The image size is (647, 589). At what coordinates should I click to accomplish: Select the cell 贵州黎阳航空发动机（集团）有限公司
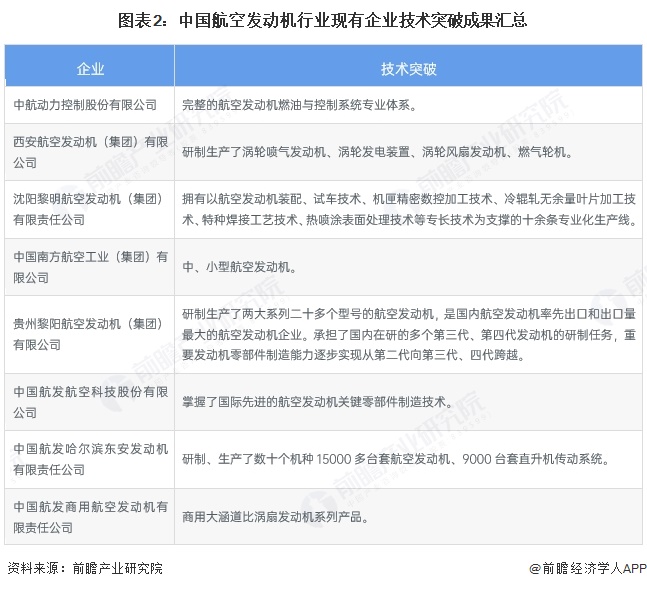coord(90,334)
